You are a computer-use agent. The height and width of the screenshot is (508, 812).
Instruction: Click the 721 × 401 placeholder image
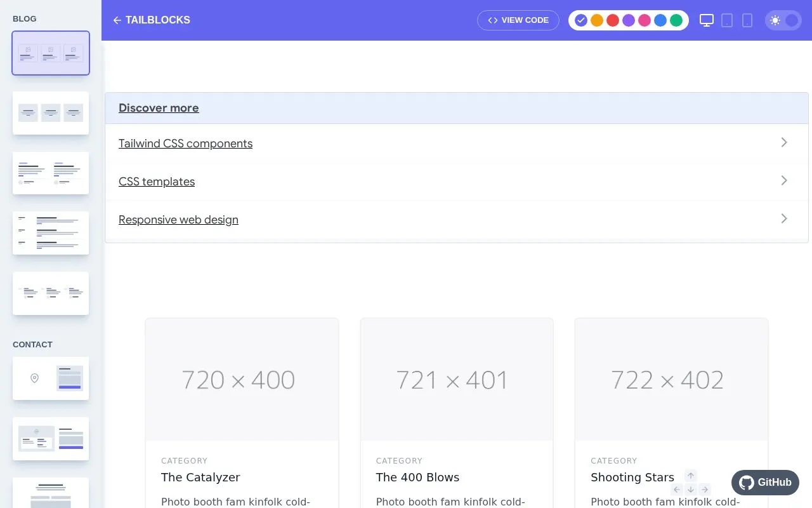[x=457, y=380]
